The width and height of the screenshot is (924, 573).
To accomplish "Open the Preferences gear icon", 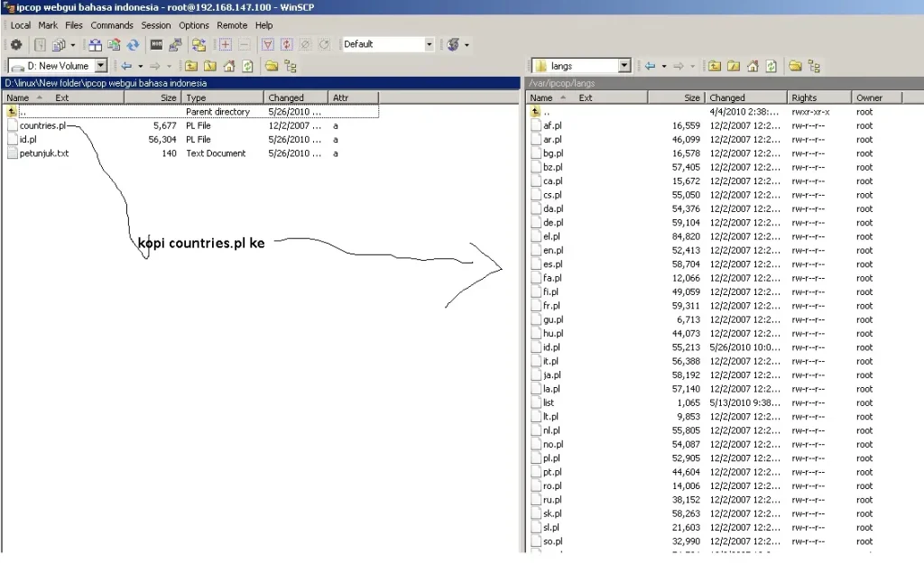I will point(16,44).
